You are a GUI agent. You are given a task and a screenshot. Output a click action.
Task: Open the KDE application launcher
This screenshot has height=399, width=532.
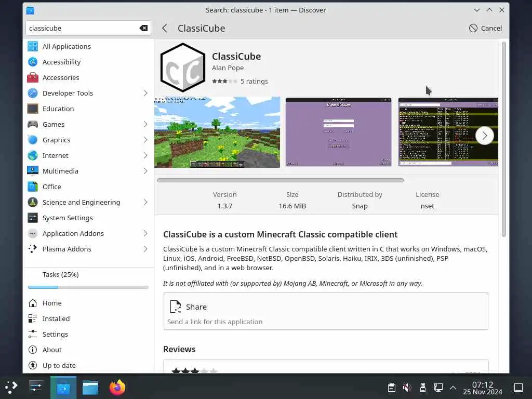coord(11,387)
